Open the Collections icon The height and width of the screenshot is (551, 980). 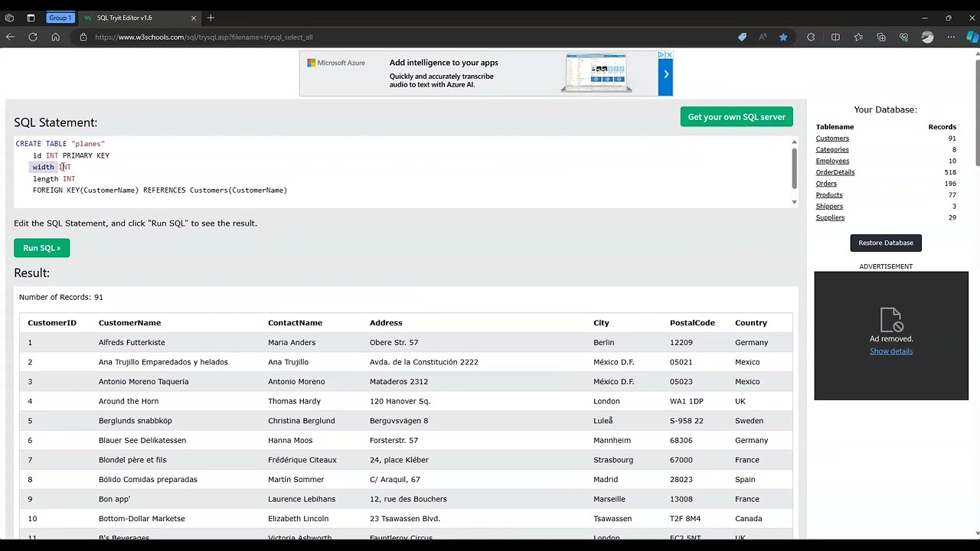click(x=881, y=37)
